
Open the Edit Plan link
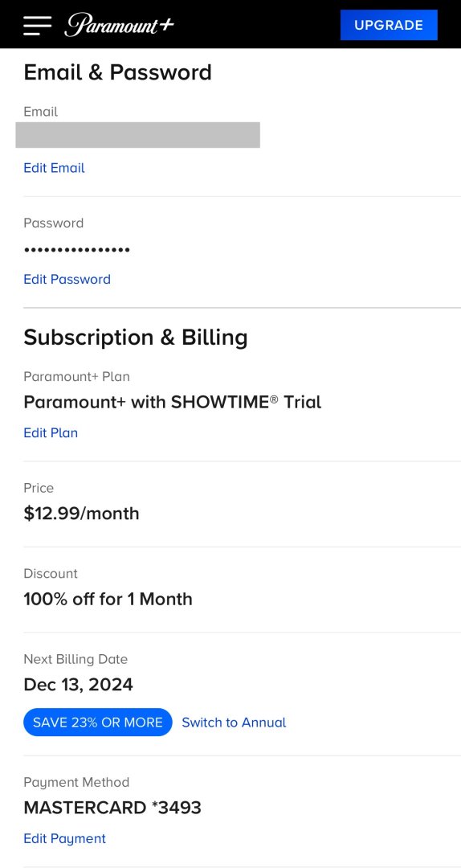pyautogui.click(x=51, y=433)
